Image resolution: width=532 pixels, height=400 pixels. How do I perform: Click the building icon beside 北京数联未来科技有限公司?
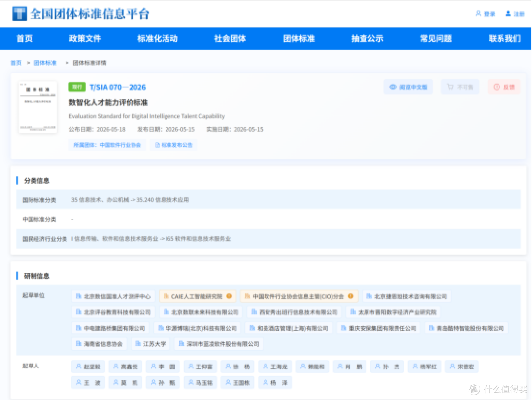(166, 312)
